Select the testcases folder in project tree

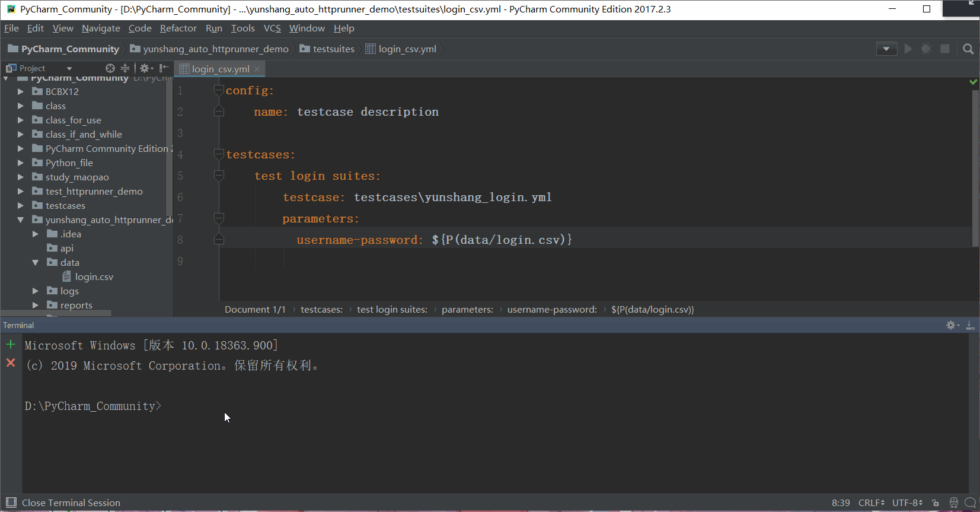(x=59, y=205)
